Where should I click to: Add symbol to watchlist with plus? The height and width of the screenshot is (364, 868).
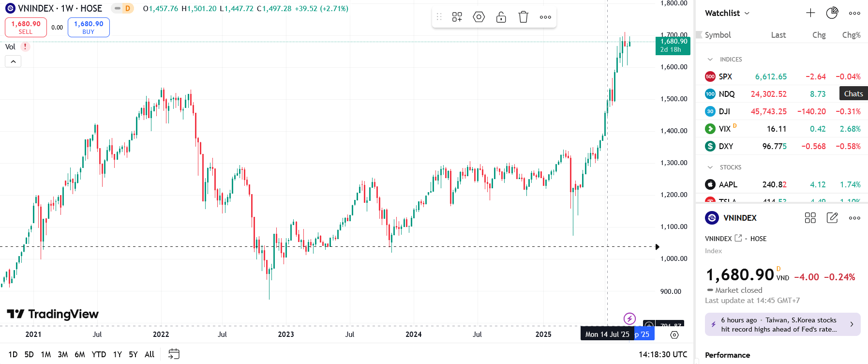810,13
